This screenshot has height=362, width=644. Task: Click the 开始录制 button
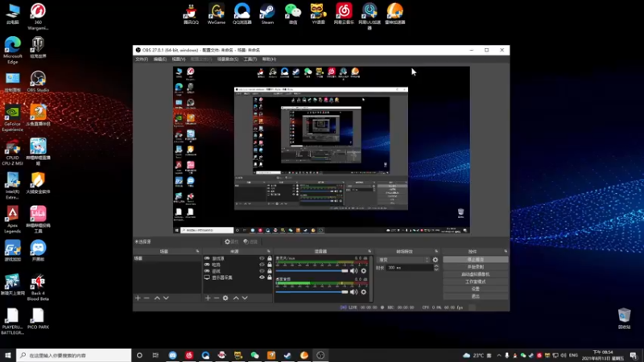click(475, 267)
